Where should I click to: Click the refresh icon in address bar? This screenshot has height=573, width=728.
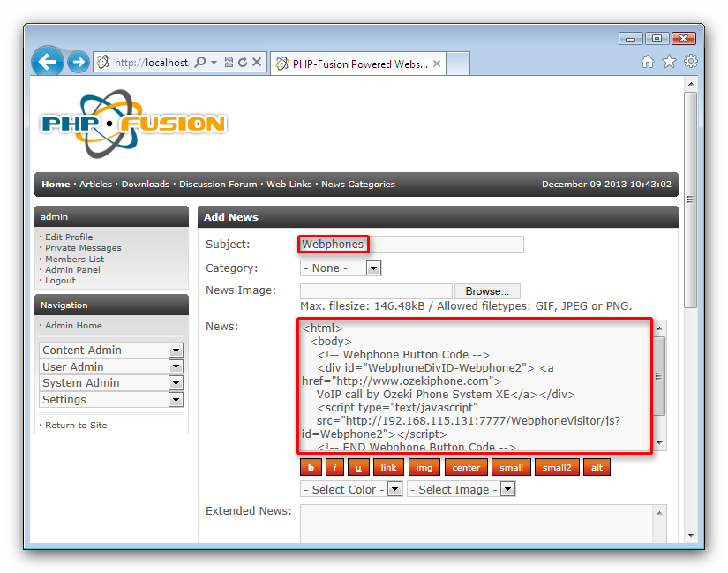click(x=242, y=63)
